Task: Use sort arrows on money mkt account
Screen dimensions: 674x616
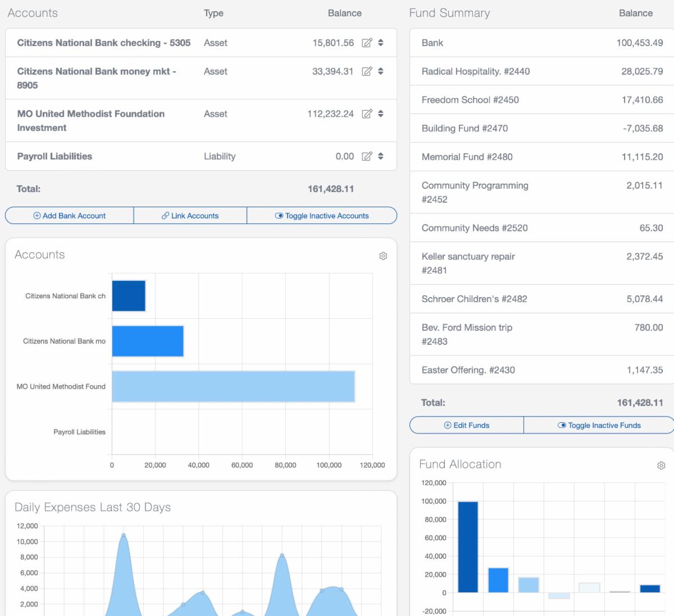Action: tap(381, 71)
